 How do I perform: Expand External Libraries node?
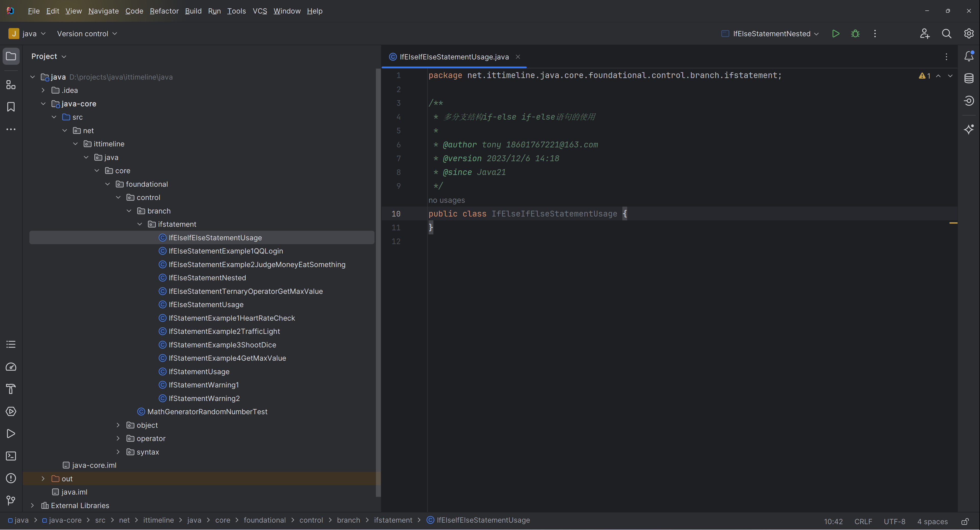coord(32,505)
